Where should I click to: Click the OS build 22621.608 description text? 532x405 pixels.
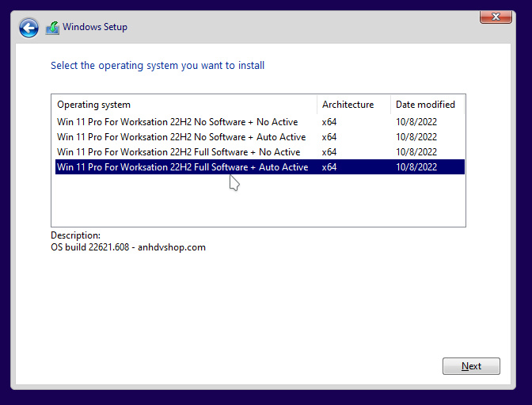pos(127,247)
